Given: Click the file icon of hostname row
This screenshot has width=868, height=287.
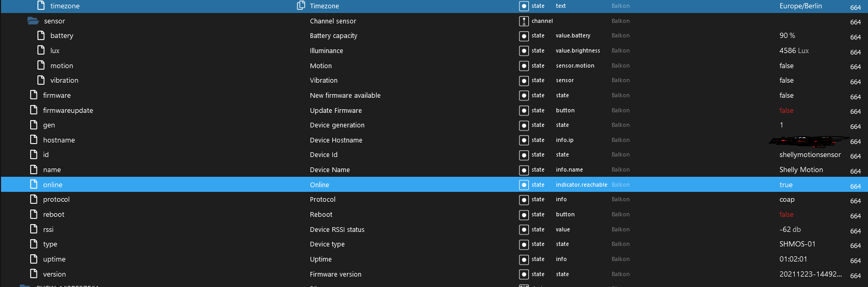Looking at the screenshot, I should [x=34, y=140].
